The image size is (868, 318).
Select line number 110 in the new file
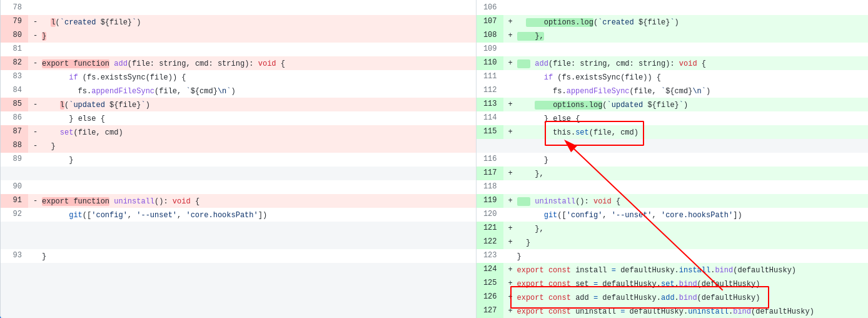click(490, 63)
